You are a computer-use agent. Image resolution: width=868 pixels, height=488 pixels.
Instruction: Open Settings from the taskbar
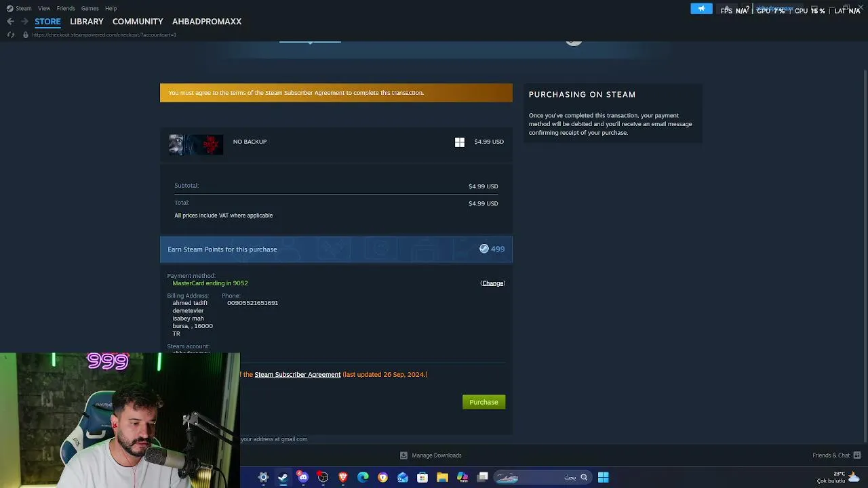point(263,477)
